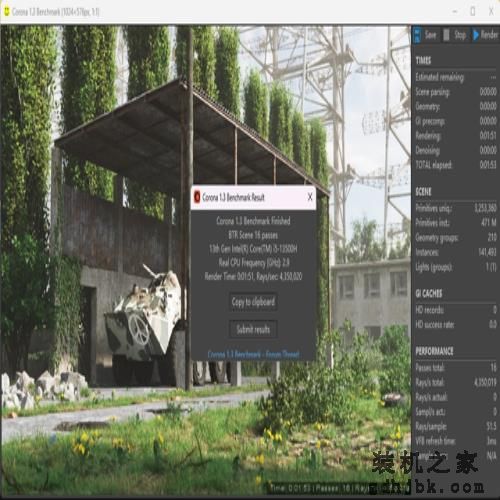Select the GI CACHES section header
Screen dimensions: 500x500
[429, 293]
